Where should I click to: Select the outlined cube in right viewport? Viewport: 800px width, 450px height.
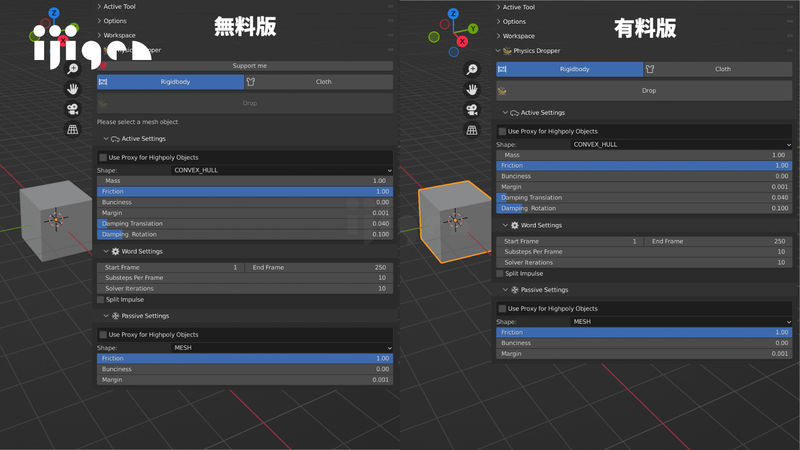tap(455, 221)
